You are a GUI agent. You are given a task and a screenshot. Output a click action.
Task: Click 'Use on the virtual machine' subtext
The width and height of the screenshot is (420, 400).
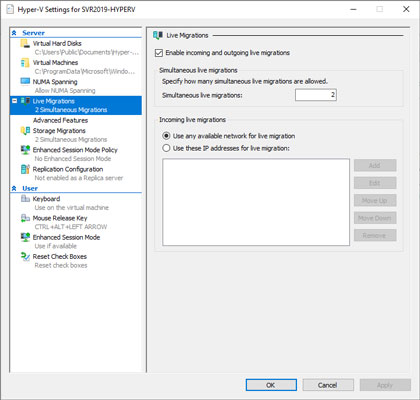[72, 207]
